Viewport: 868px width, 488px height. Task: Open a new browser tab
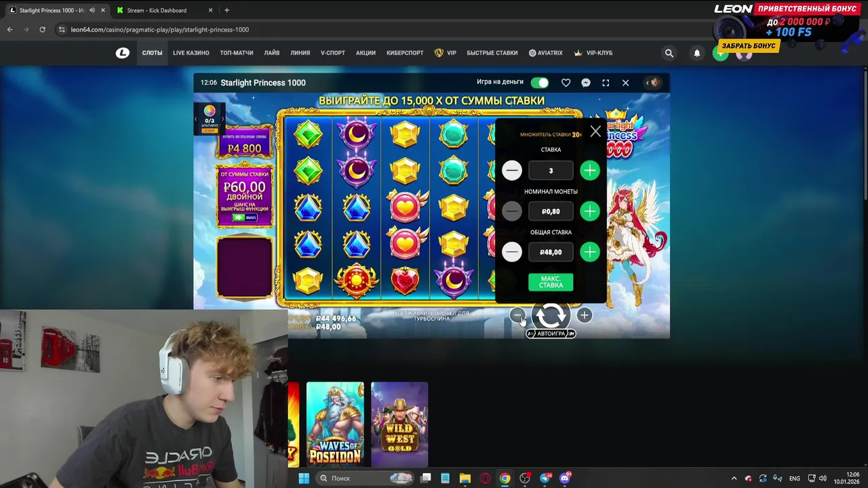[x=226, y=10]
